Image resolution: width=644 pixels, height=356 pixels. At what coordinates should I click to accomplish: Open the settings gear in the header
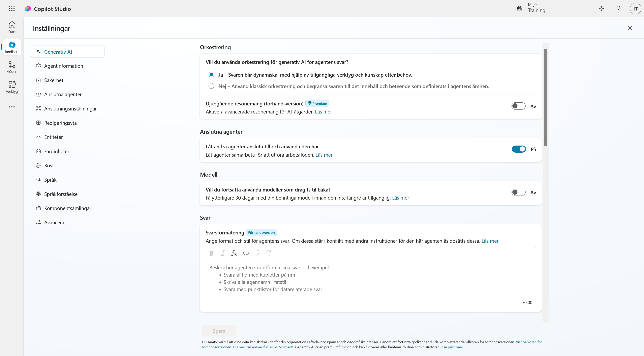602,8
